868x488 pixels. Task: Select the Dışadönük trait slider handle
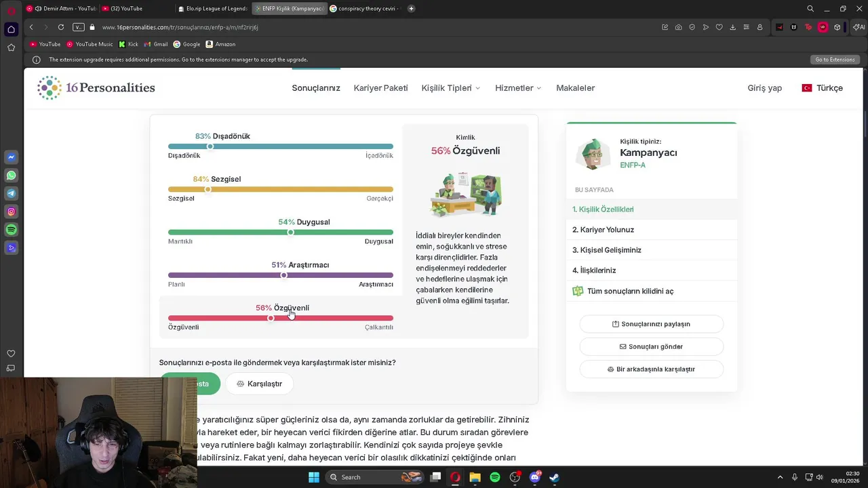[x=210, y=146]
